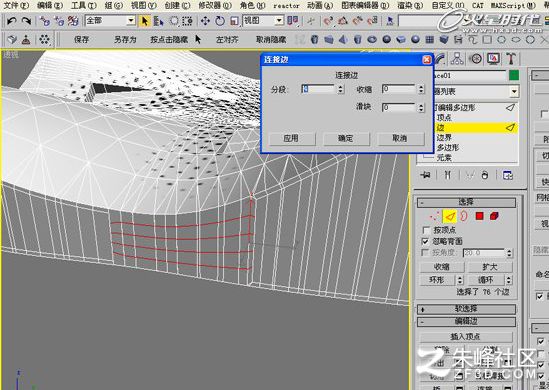549x390 pixels.
Task: Open the Display command panel tab
Action: [x=493, y=59]
